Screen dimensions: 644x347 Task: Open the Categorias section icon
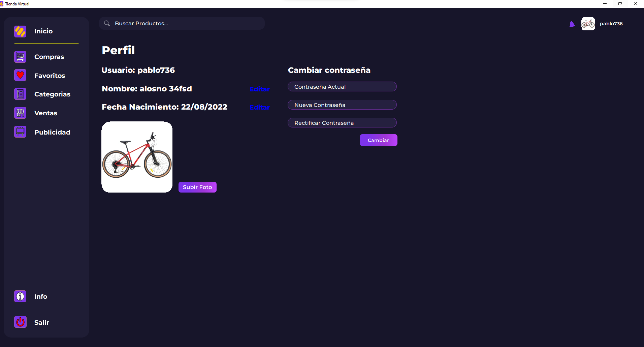[20, 94]
